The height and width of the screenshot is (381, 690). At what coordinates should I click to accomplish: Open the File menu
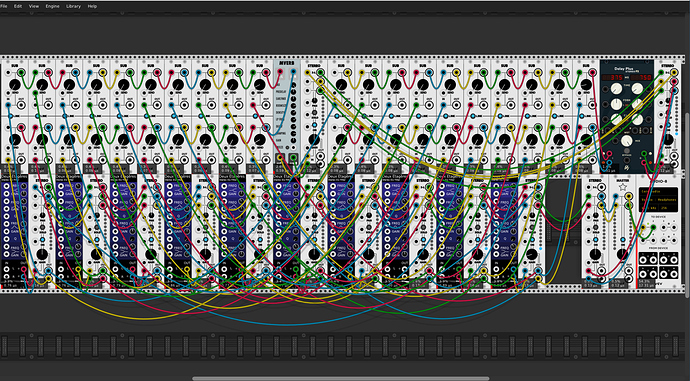(3, 6)
